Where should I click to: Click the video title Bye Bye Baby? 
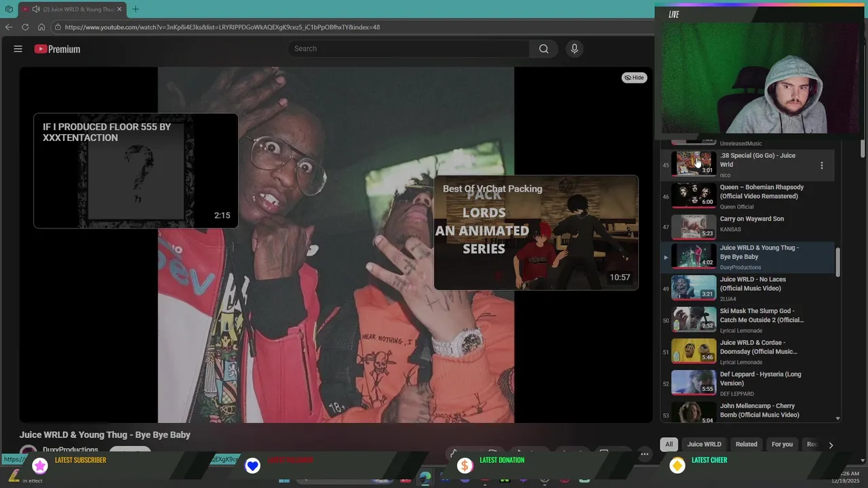click(105, 435)
